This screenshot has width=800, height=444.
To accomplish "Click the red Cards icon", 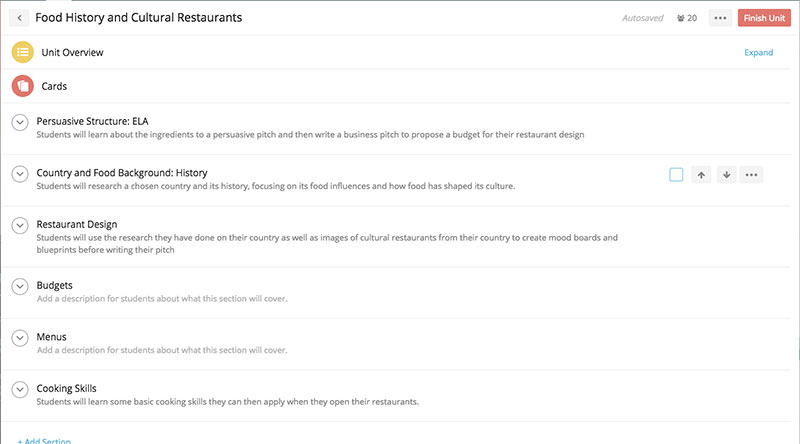I will click(x=22, y=86).
